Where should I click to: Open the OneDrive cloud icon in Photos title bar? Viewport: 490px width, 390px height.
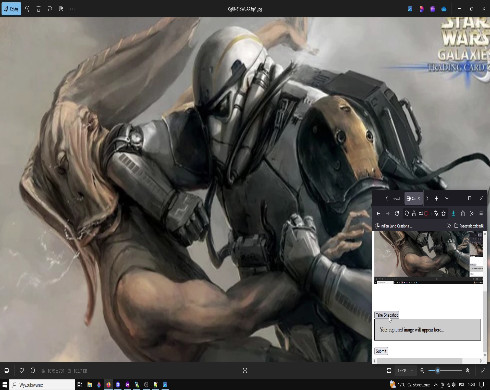[x=444, y=9]
